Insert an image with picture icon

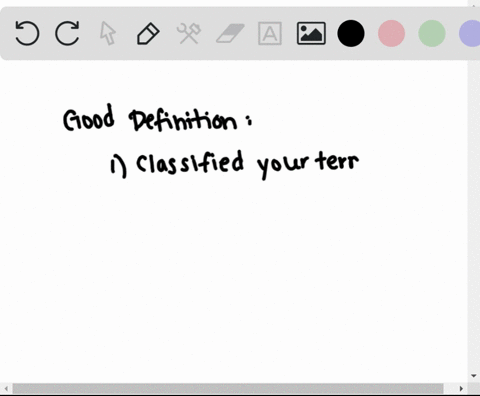(311, 33)
